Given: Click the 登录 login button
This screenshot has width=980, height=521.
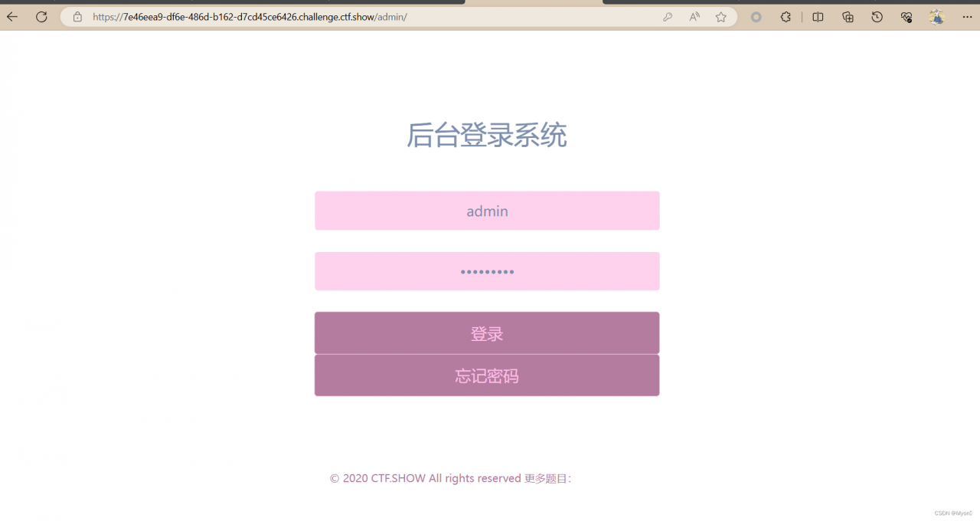Looking at the screenshot, I should pyautogui.click(x=487, y=333).
